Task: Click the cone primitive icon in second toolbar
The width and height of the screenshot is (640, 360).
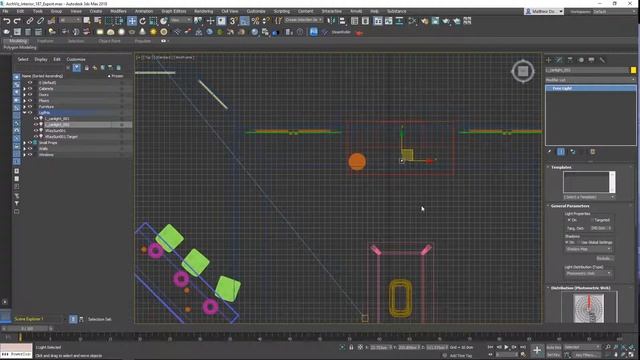Action: point(142,32)
